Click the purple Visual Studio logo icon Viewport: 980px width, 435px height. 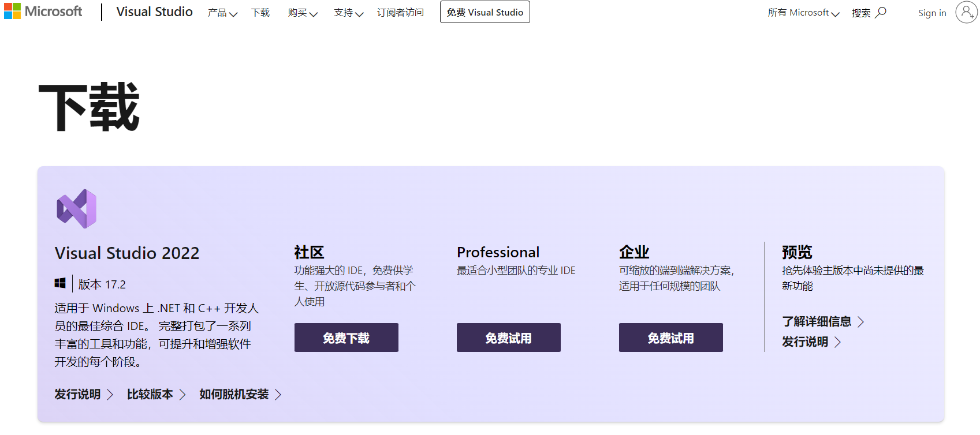pyautogui.click(x=77, y=209)
